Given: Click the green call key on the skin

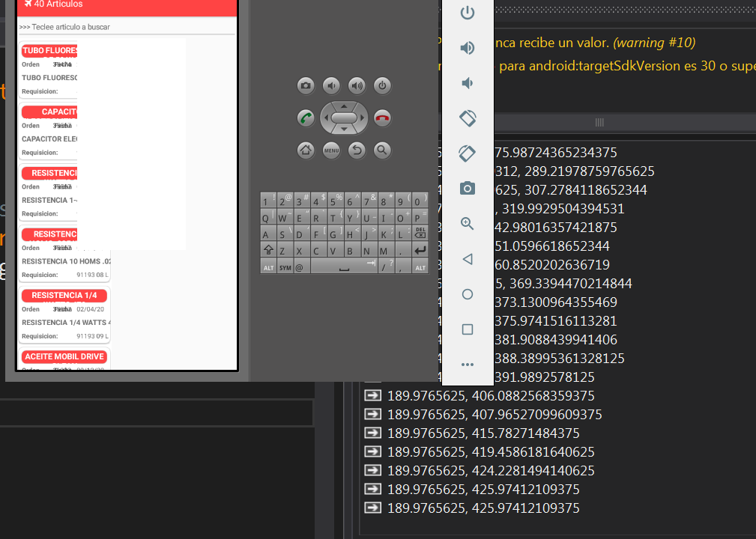Looking at the screenshot, I should 306,118.
